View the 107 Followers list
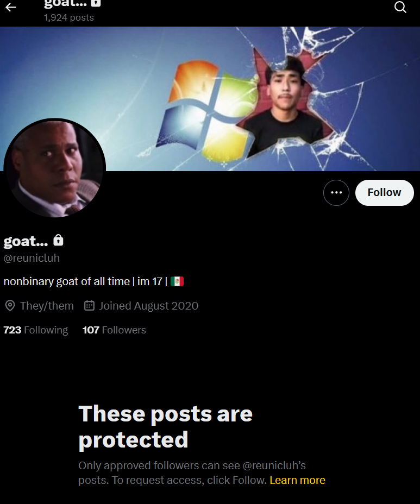420x504 pixels. (x=114, y=330)
